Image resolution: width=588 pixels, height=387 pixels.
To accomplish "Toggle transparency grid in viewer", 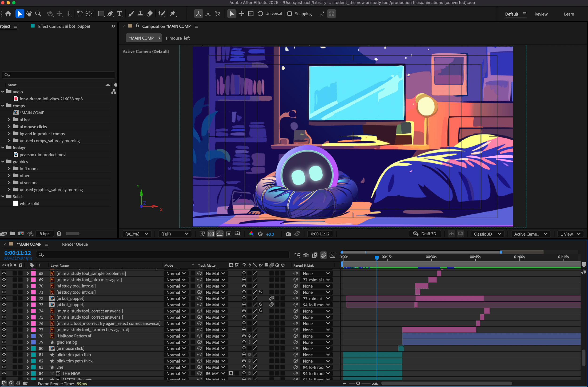I will (x=211, y=234).
